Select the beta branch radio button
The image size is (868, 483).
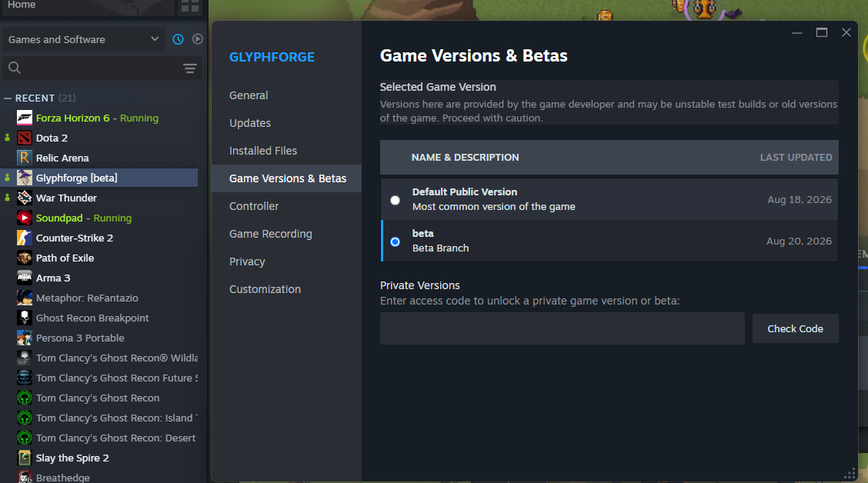[395, 241]
